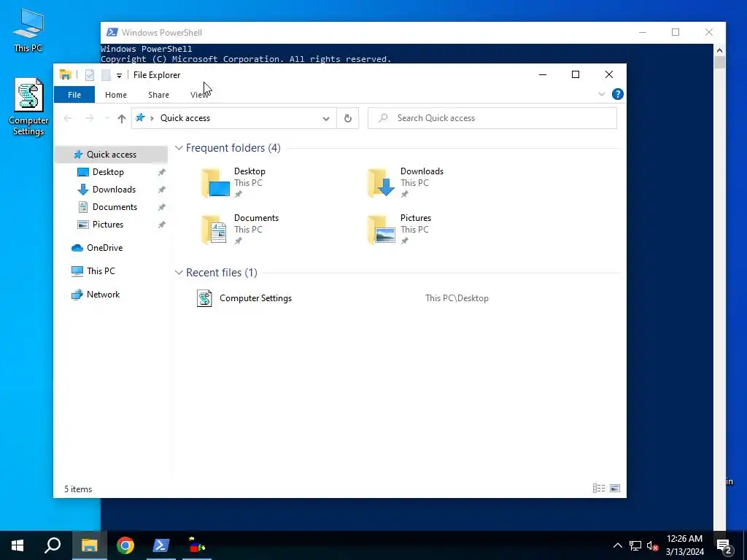Open the Recent locations dropdown
This screenshot has height=560, width=747.
point(107,118)
